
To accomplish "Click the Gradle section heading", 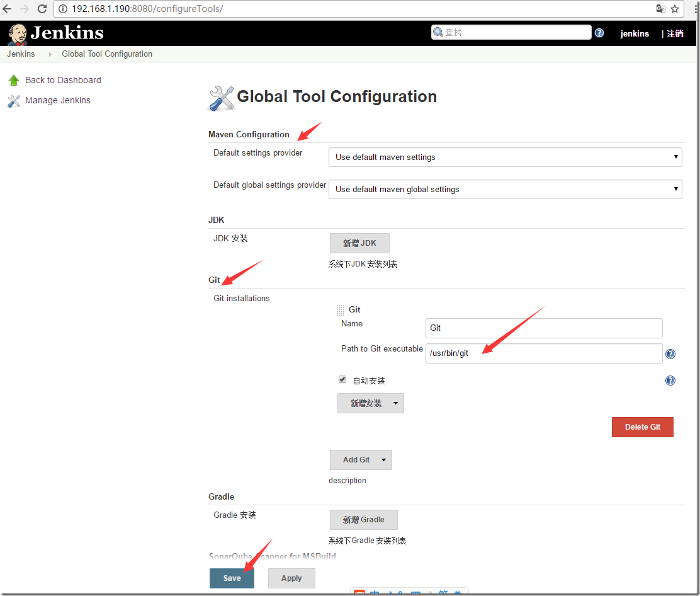I will coord(221,497).
